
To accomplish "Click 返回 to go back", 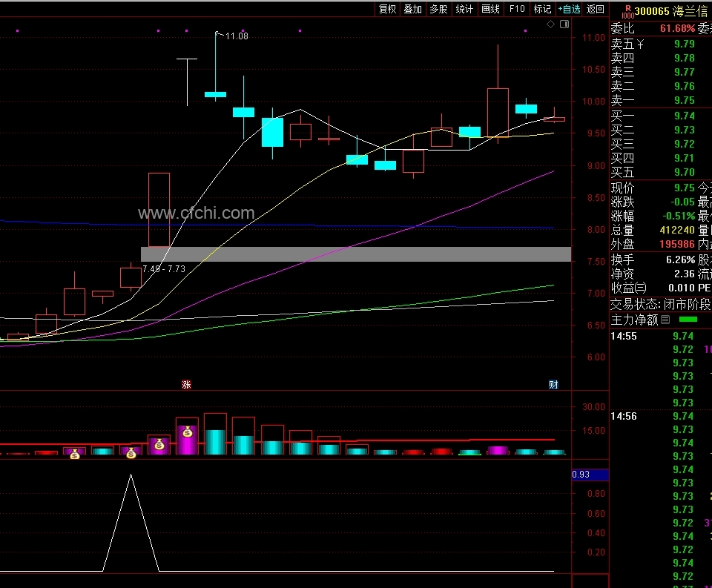I will pyautogui.click(x=596, y=9).
